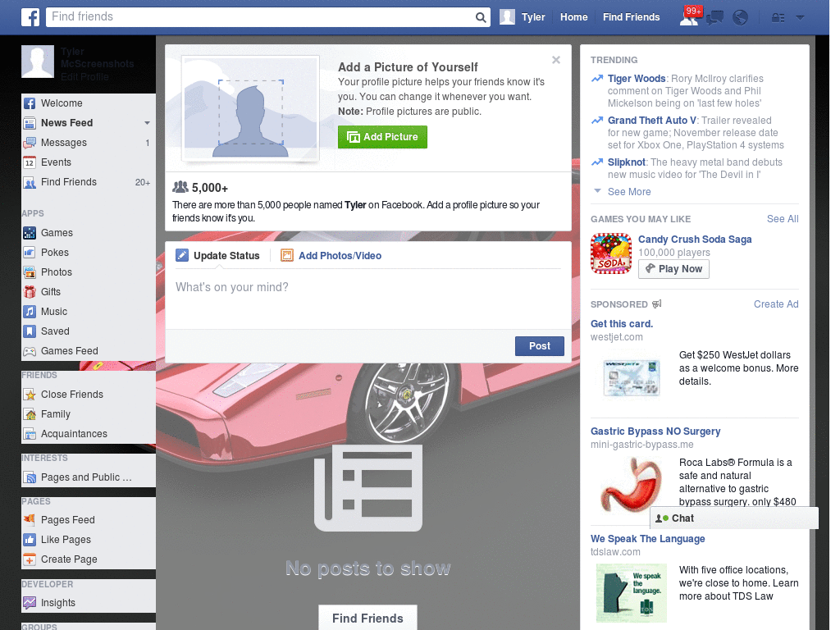840x630 pixels.
Task: Open the Insights chart icon
Action: click(x=30, y=603)
